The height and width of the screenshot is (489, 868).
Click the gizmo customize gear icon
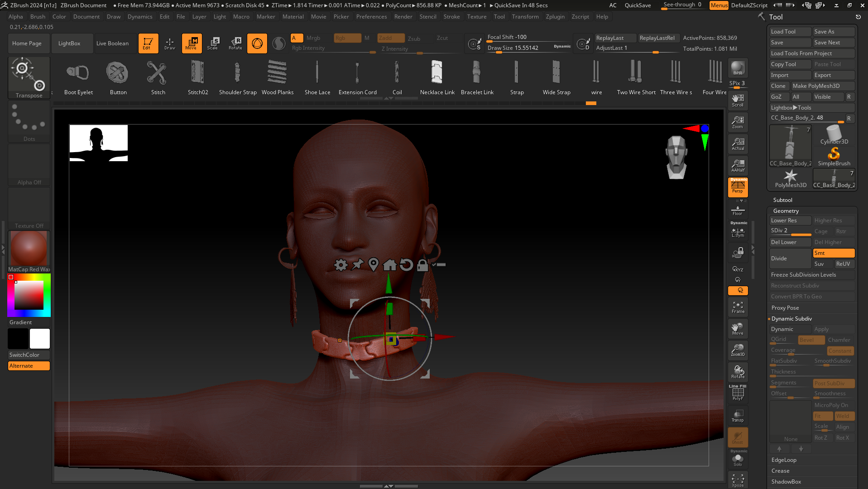click(341, 264)
